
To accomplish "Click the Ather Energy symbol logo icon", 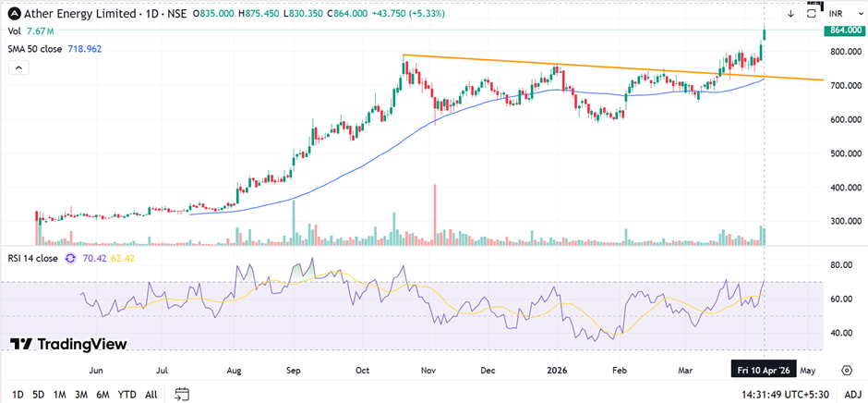I will click(x=14, y=14).
